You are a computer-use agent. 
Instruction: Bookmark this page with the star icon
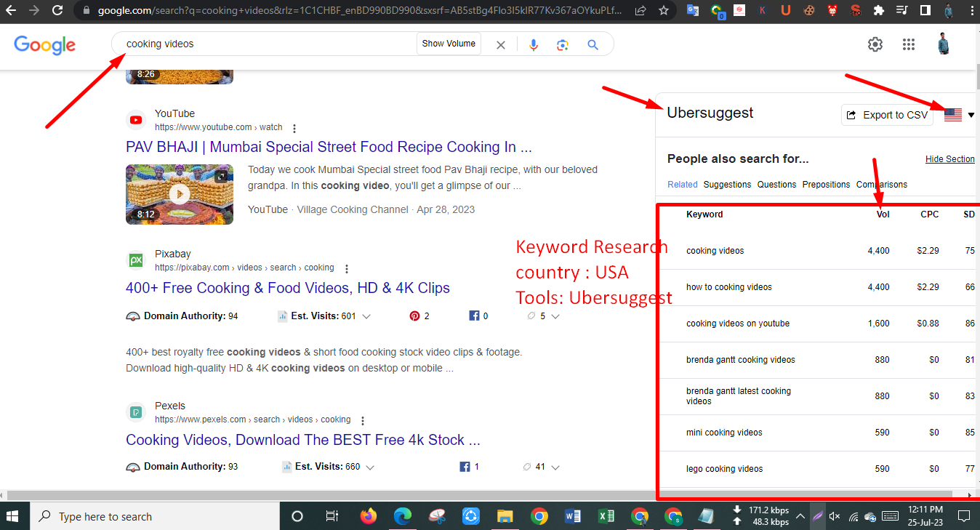663,11
